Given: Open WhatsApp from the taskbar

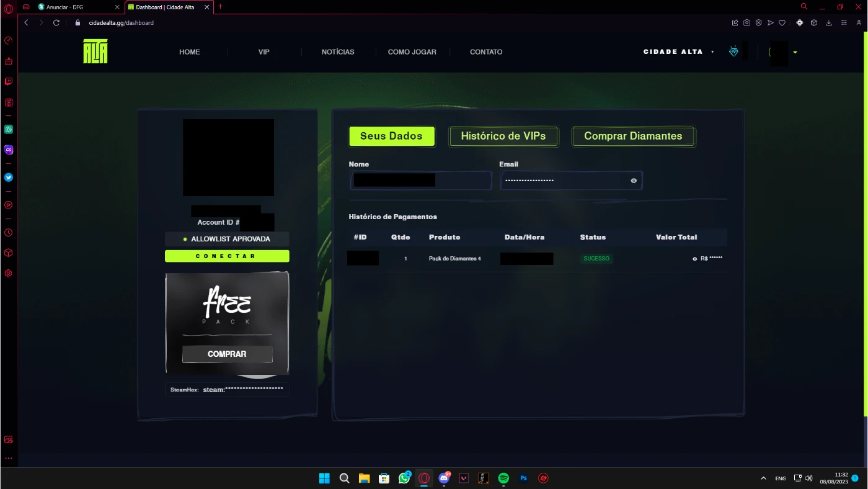Looking at the screenshot, I should [404, 478].
